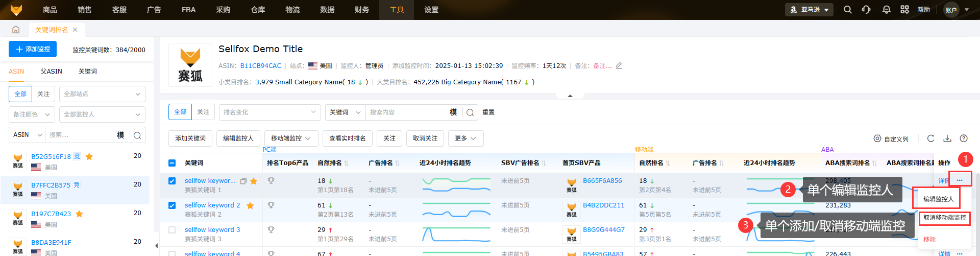Open the notifications bell

coord(887,10)
